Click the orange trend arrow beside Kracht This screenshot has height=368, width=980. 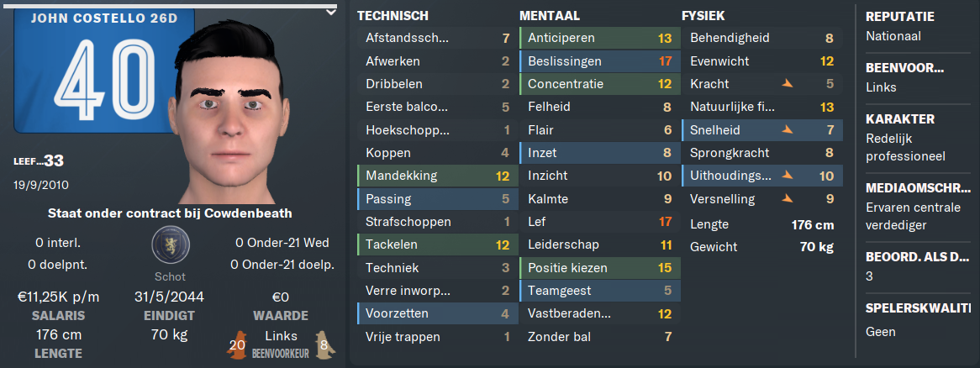point(787,84)
